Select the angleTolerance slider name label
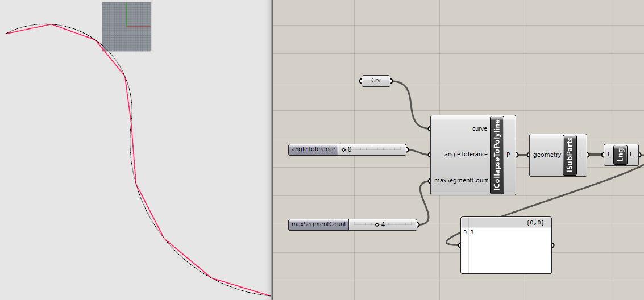644x300 pixels. click(313, 149)
